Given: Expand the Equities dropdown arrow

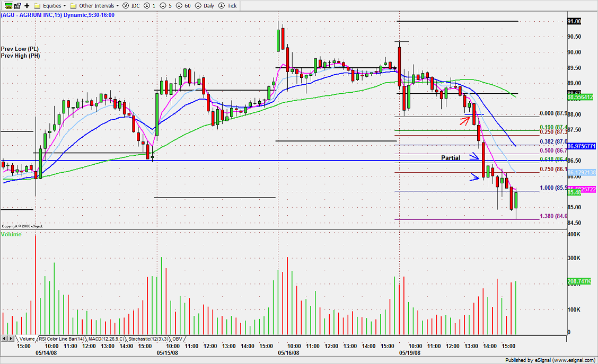Looking at the screenshot, I should (x=65, y=6).
